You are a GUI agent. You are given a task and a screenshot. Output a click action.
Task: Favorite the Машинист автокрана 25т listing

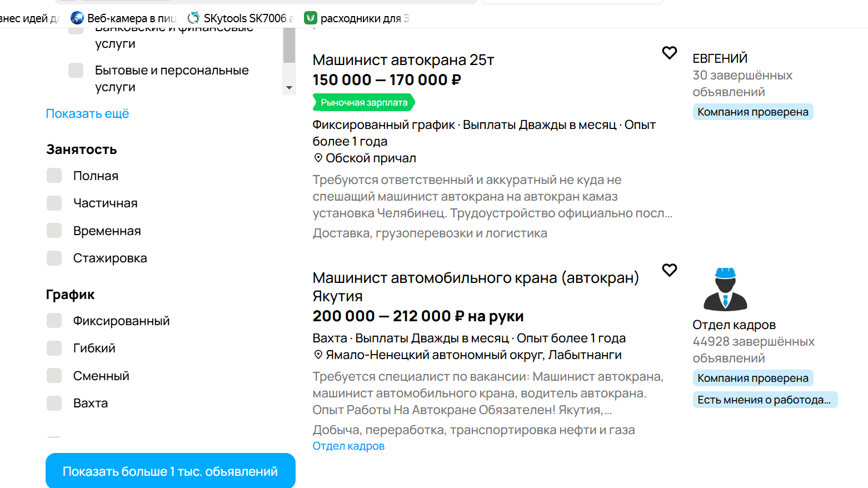(669, 53)
